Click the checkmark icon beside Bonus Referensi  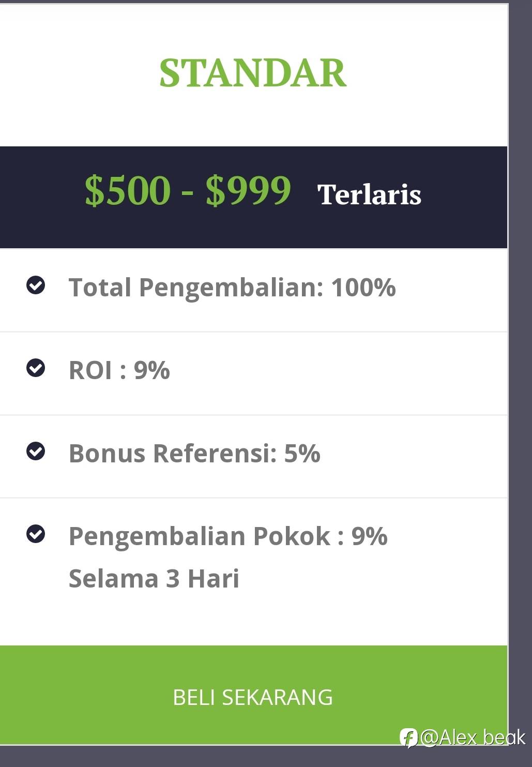[x=36, y=451]
